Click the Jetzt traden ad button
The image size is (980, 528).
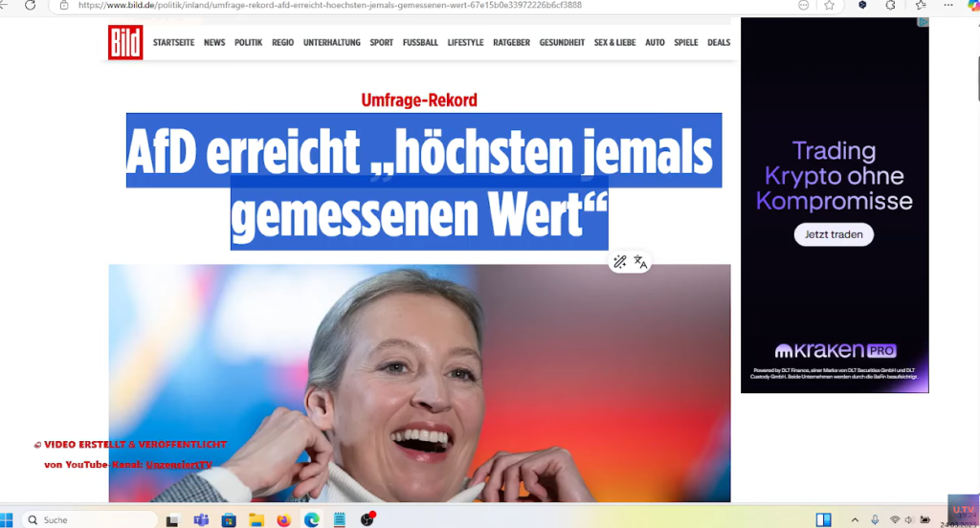click(x=834, y=234)
